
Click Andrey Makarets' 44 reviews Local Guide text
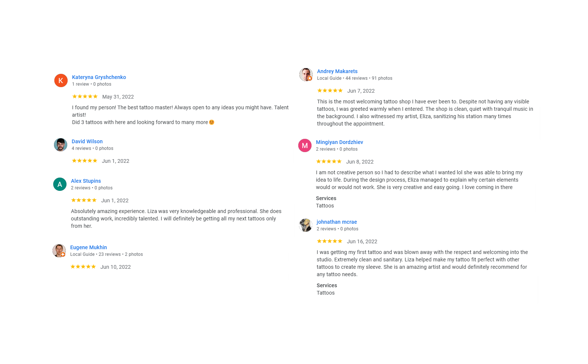tap(355, 78)
